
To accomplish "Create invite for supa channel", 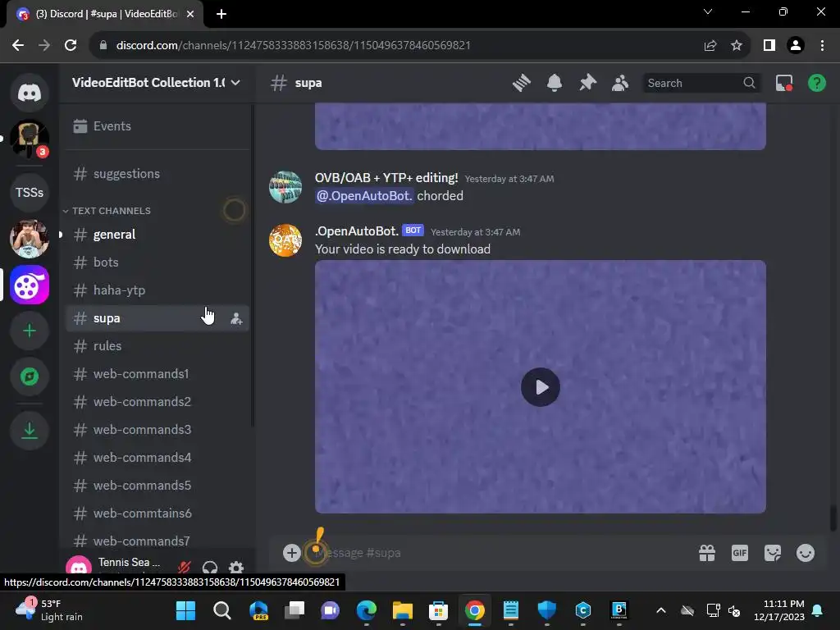I will pyautogui.click(x=236, y=319).
